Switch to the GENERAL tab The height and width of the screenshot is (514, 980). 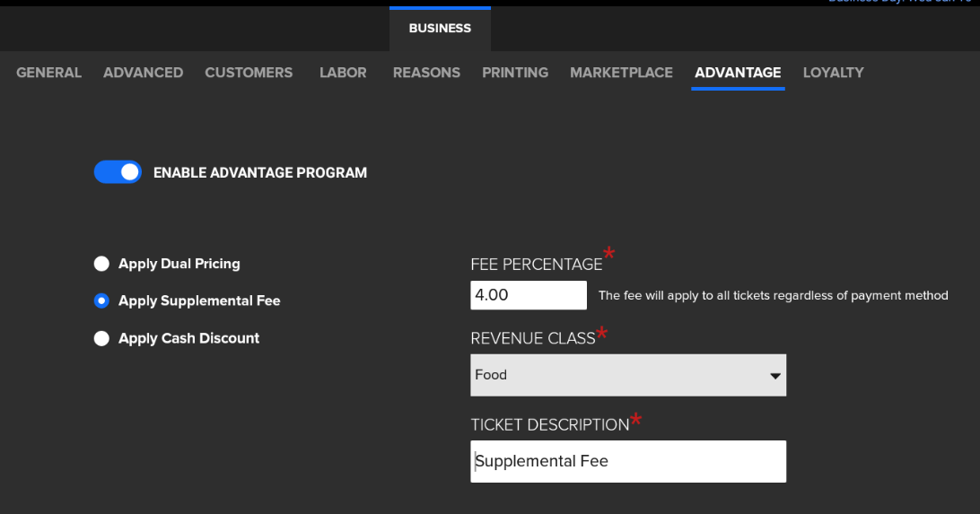pos(48,73)
